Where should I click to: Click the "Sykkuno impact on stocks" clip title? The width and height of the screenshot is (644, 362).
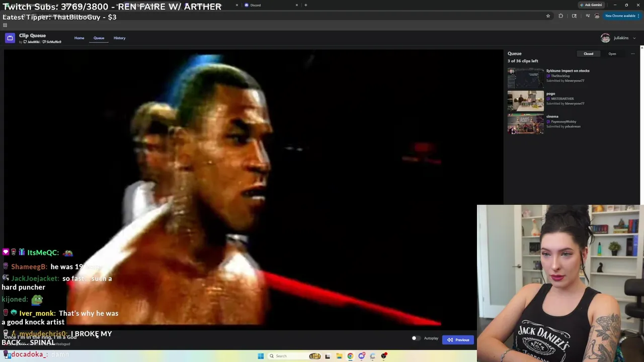point(568,70)
